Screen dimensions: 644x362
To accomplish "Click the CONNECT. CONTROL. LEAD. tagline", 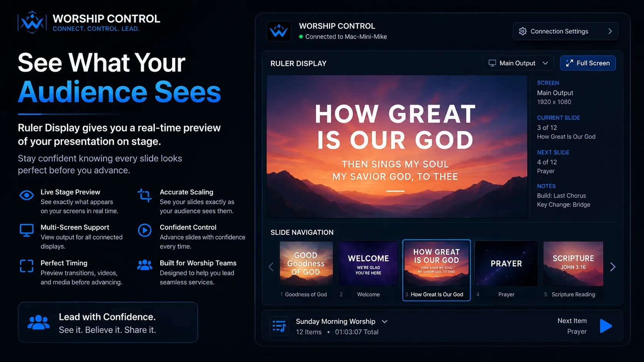I will click(x=96, y=29).
